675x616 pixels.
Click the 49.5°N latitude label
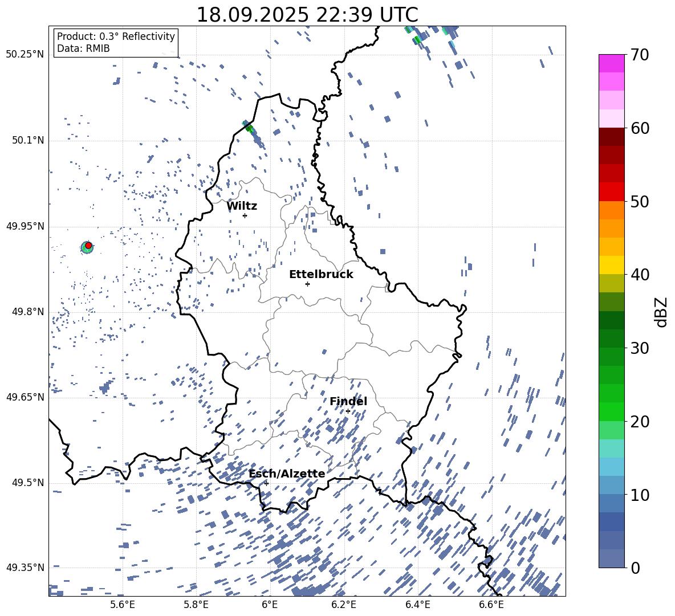tap(29, 483)
